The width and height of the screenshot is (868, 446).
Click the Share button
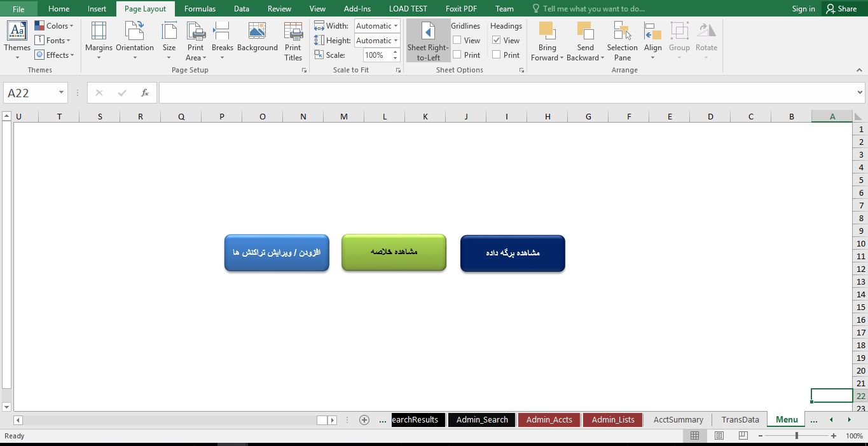point(841,9)
